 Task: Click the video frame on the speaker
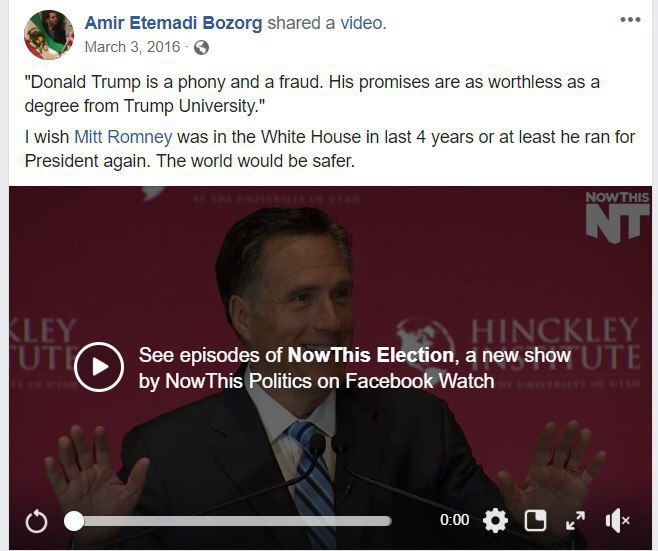click(x=290, y=270)
